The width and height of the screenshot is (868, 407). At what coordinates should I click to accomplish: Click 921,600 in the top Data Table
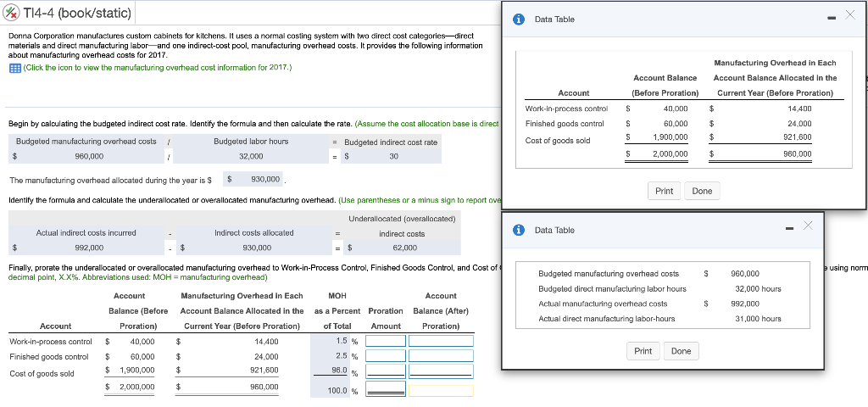798,137
